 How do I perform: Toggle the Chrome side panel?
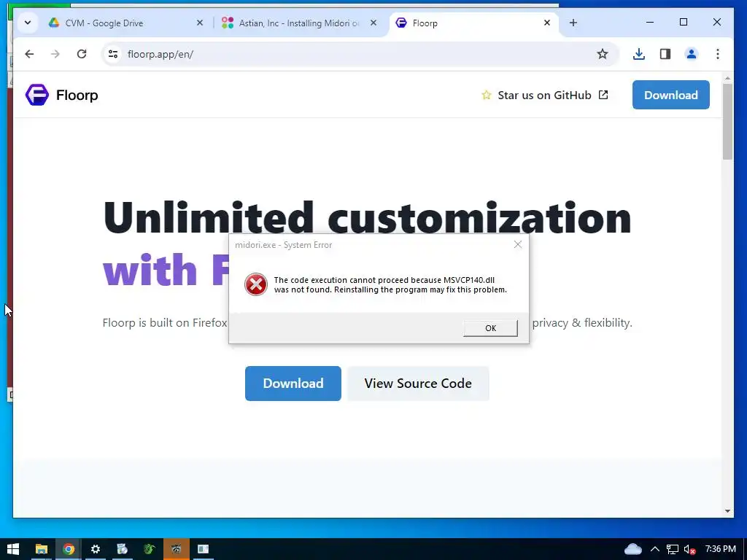(x=665, y=54)
